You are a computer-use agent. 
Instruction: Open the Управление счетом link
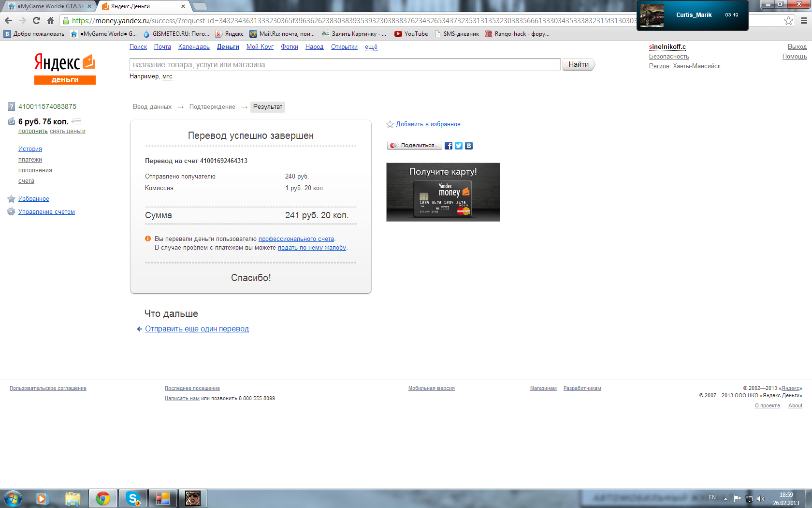coord(46,212)
